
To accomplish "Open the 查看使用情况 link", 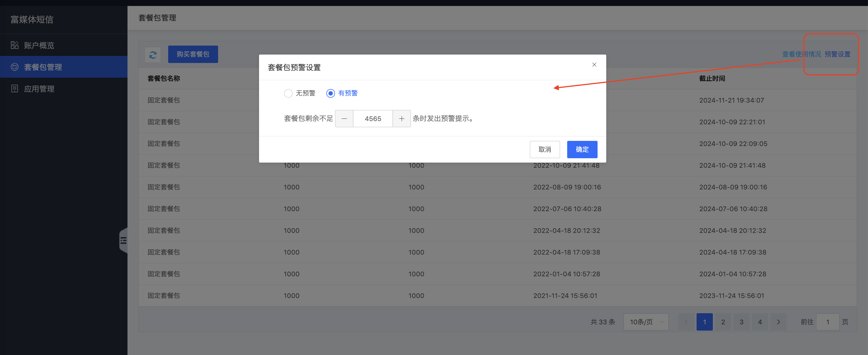I will coord(801,54).
